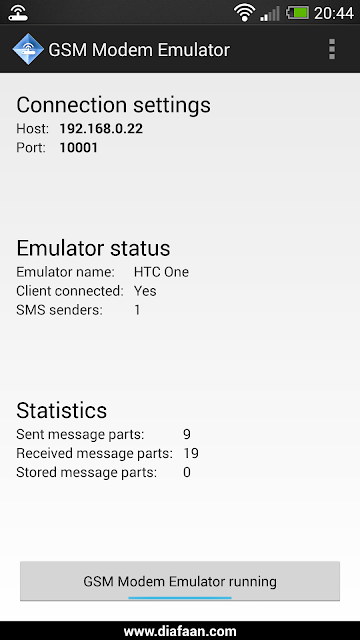Select the port value 10001
Image resolution: width=360 pixels, height=640 pixels.
point(79,148)
